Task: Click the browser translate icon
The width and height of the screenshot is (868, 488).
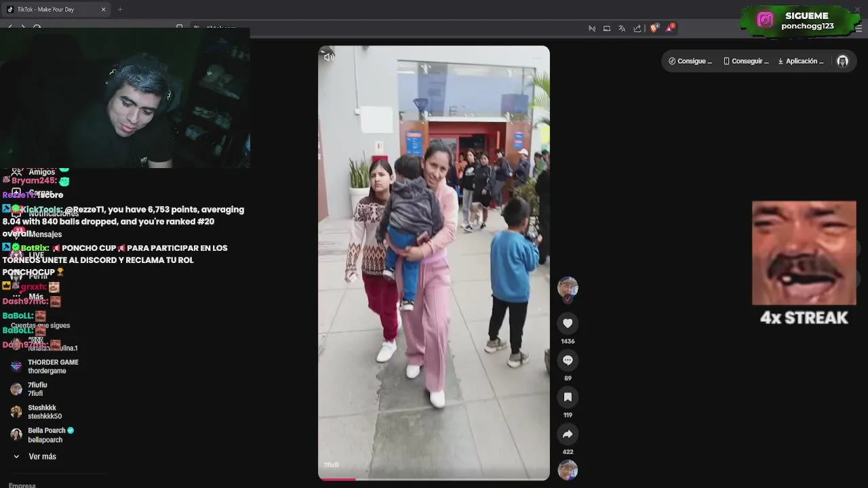Action: pos(622,28)
